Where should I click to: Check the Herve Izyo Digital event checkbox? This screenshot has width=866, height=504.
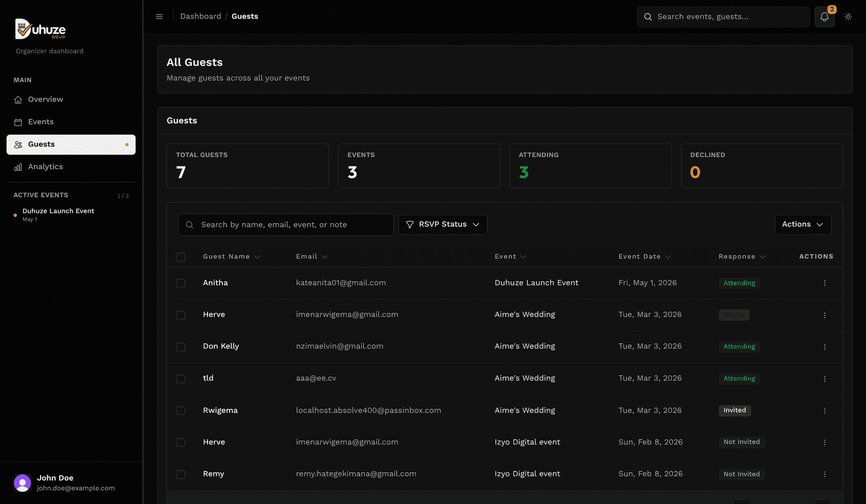point(180,443)
